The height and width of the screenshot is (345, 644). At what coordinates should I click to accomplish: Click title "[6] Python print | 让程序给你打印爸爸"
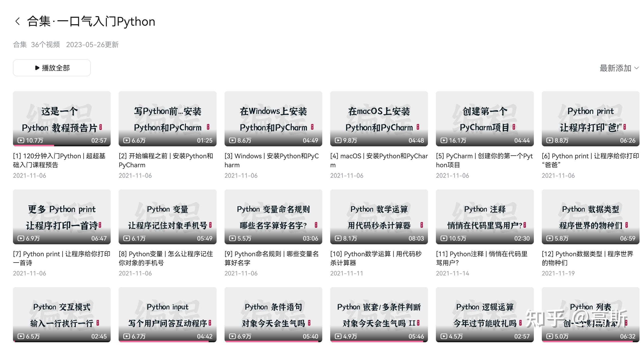[590, 160]
